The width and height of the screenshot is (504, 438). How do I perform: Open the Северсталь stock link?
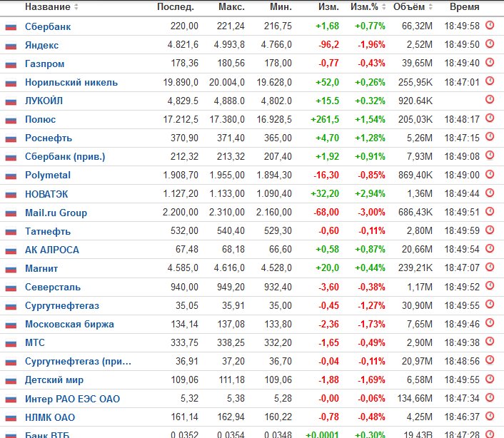tap(53, 287)
